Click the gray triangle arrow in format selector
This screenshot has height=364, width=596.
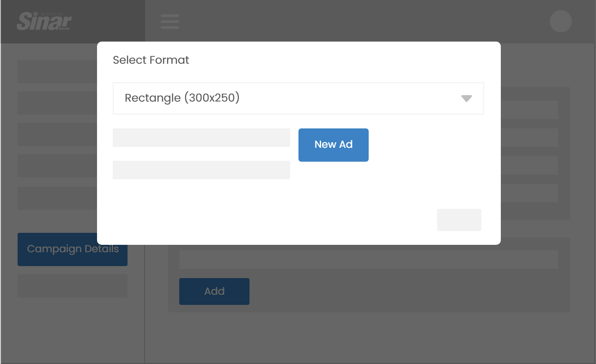coord(466,98)
